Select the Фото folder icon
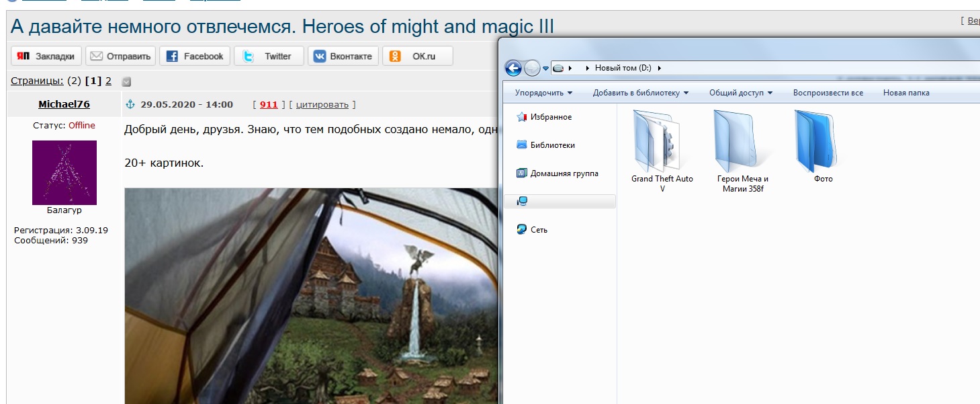This screenshot has height=404, width=980. tap(815, 140)
